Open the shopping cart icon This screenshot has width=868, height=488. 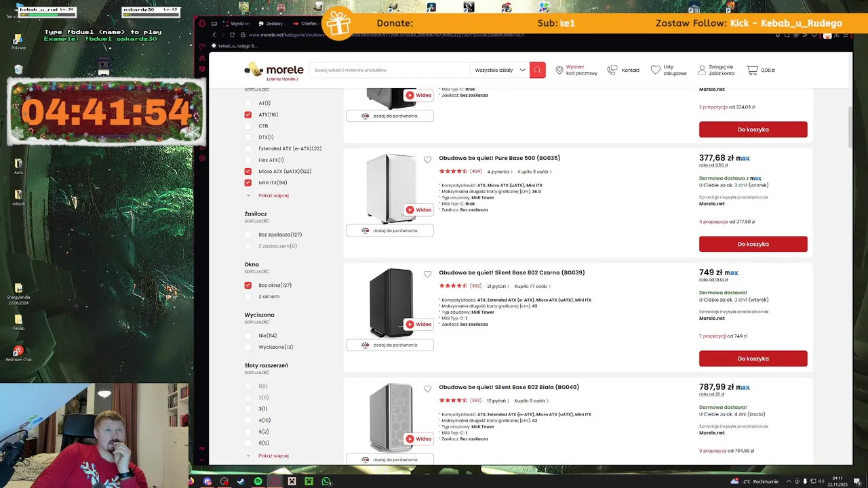tap(752, 70)
